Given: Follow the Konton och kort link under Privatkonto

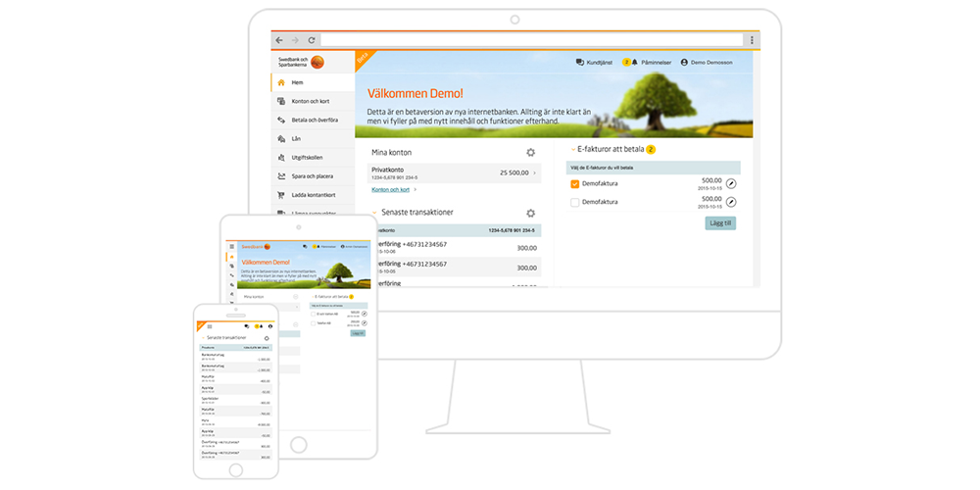Looking at the screenshot, I should pyautogui.click(x=391, y=189).
